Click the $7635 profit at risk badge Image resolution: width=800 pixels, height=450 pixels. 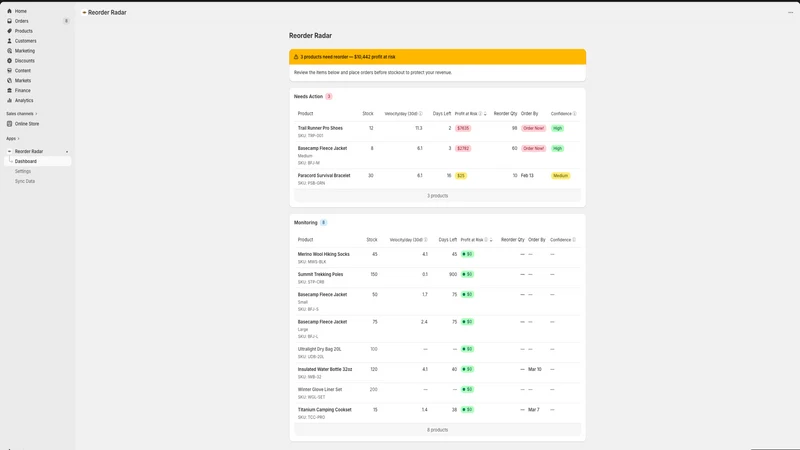pos(463,128)
